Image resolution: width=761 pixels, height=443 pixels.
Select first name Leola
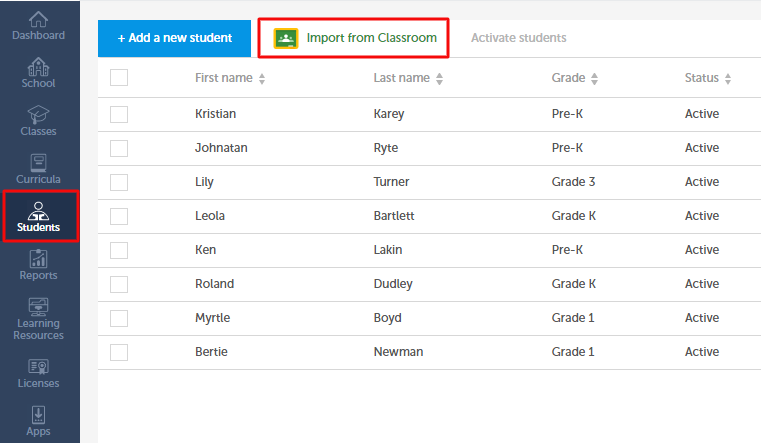210,216
